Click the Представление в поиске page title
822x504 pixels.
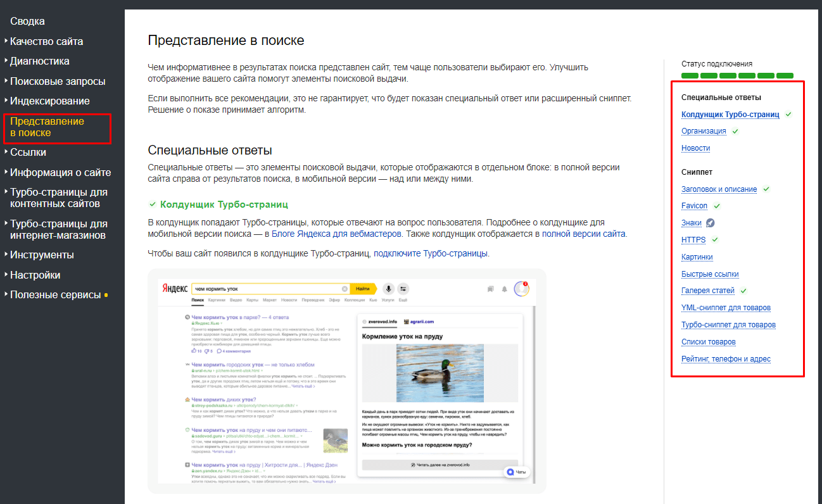(226, 41)
